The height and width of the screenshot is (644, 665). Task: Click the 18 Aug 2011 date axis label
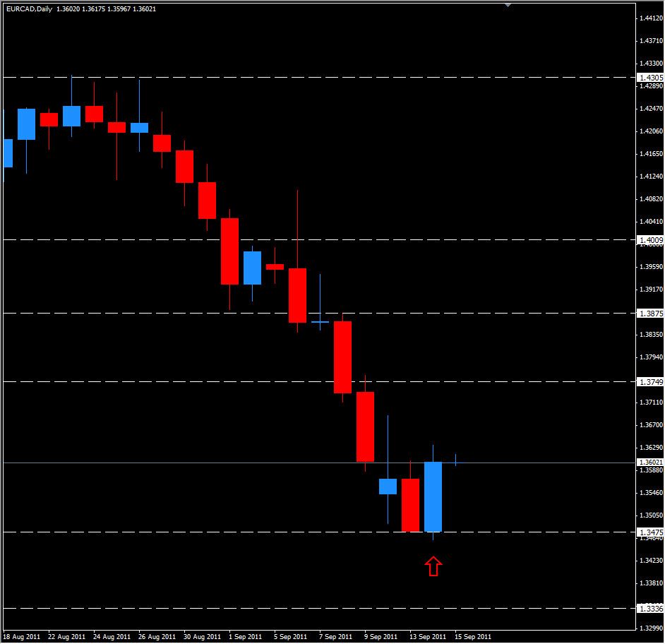[23, 635]
